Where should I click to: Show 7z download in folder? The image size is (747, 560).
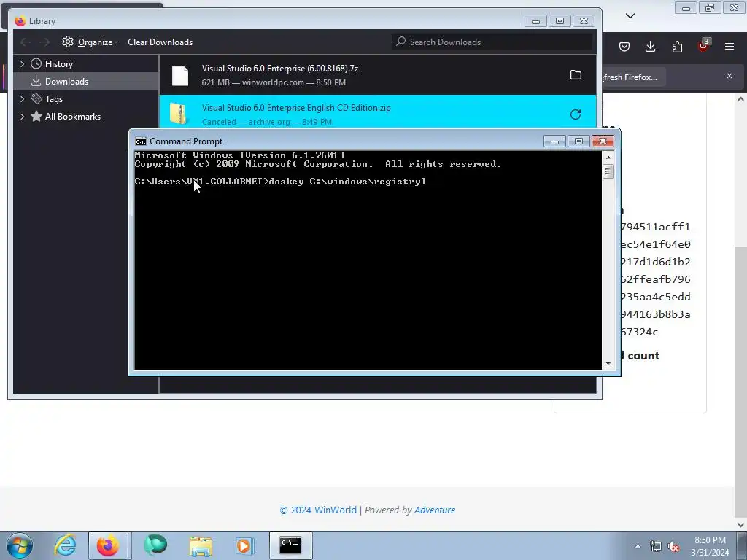pos(576,75)
